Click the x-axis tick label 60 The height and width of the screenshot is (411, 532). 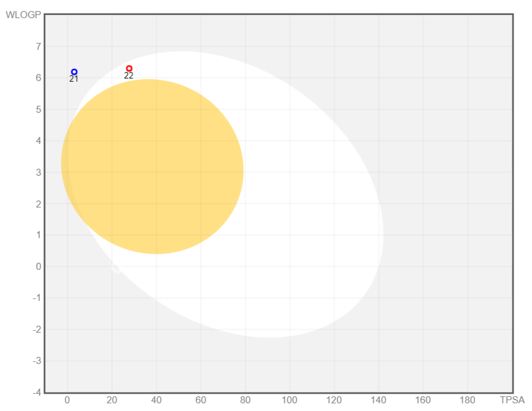[201, 400]
